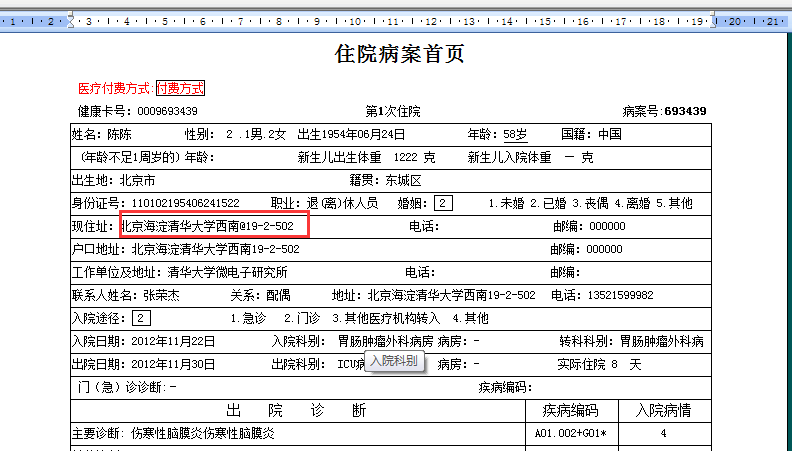
Task: Select relationship value 配偶
Action: point(278,295)
